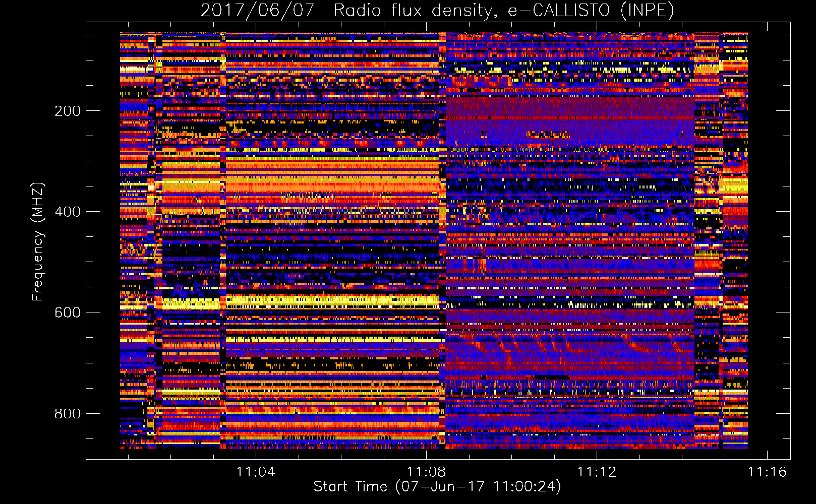Select the 200 frequency axis label
Screen dimensions: 816x504
coord(68,111)
